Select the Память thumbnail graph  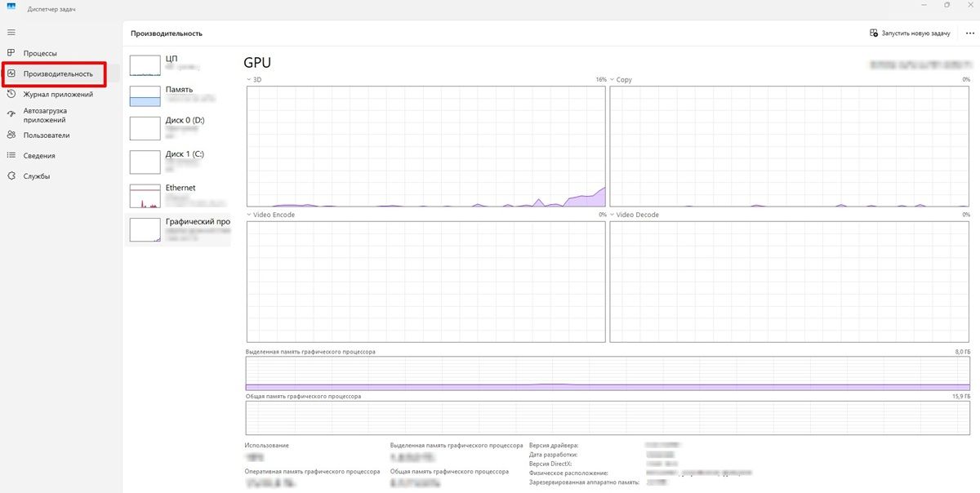(x=145, y=96)
